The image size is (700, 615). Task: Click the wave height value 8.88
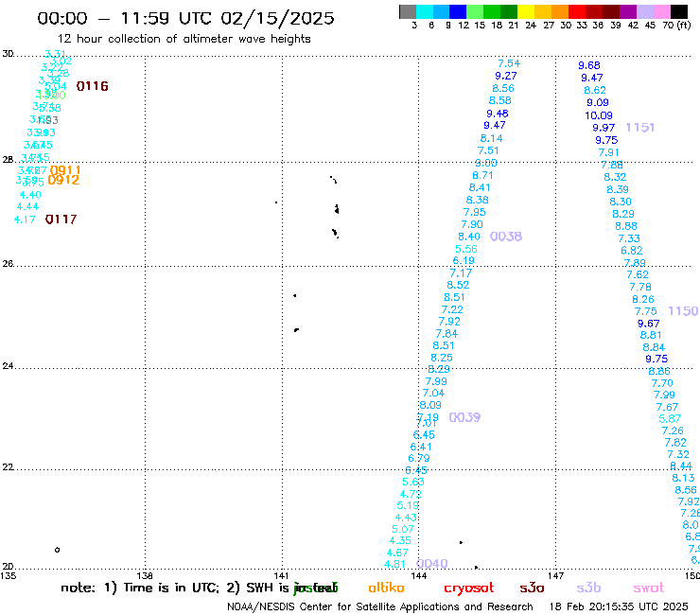point(626,226)
